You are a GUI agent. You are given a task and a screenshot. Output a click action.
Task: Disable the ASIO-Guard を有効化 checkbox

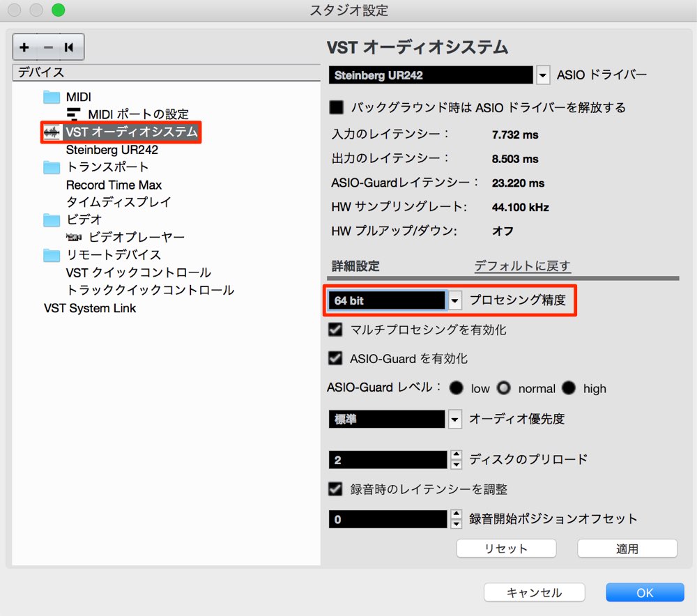336,358
